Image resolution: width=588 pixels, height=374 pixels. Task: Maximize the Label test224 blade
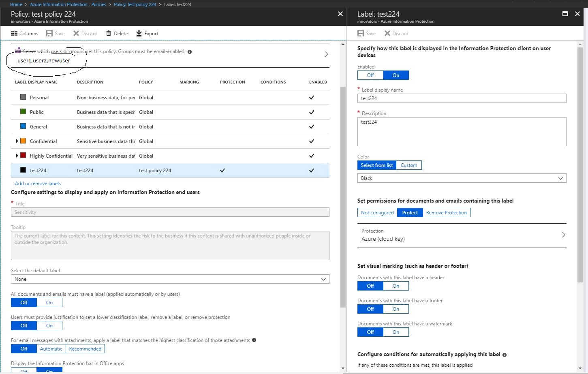pyautogui.click(x=565, y=14)
